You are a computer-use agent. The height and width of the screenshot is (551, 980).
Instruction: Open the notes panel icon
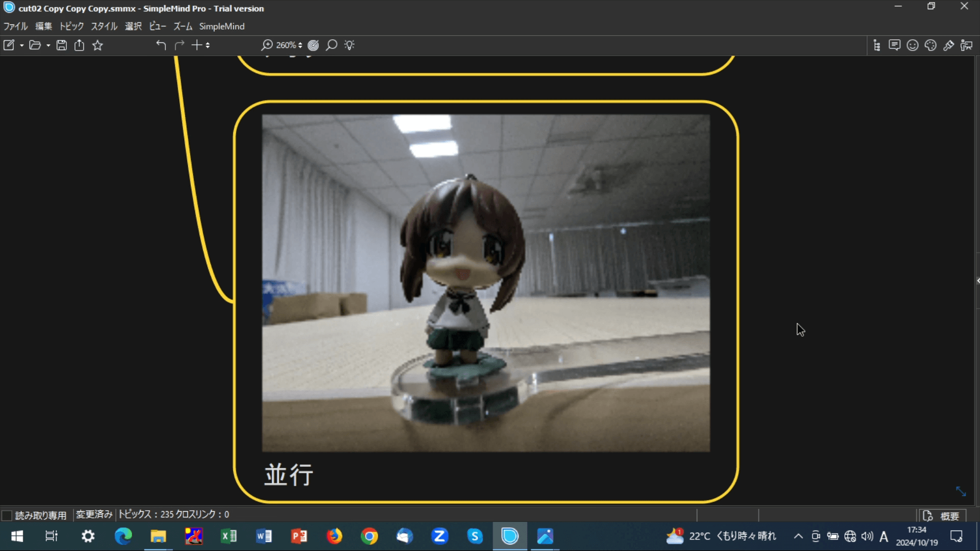click(894, 45)
